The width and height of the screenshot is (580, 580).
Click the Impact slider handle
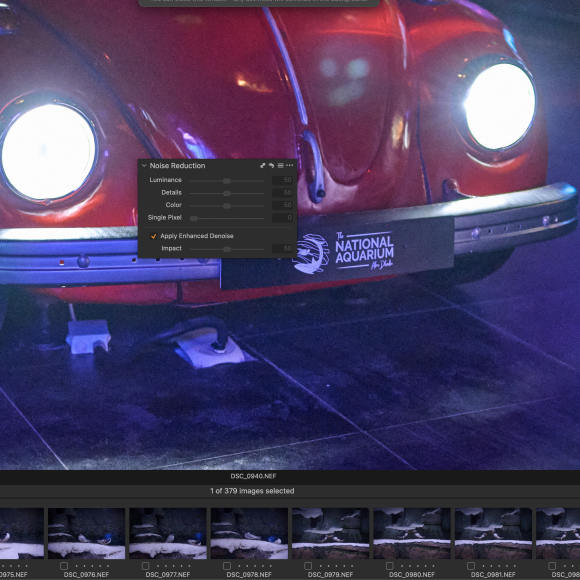pos(227,249)
